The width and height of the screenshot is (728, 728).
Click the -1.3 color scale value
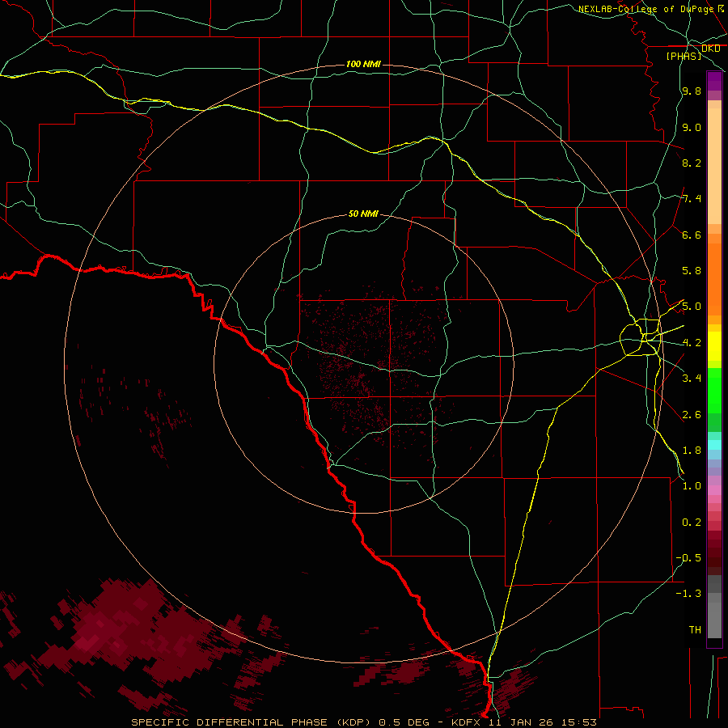coord(688,594)
